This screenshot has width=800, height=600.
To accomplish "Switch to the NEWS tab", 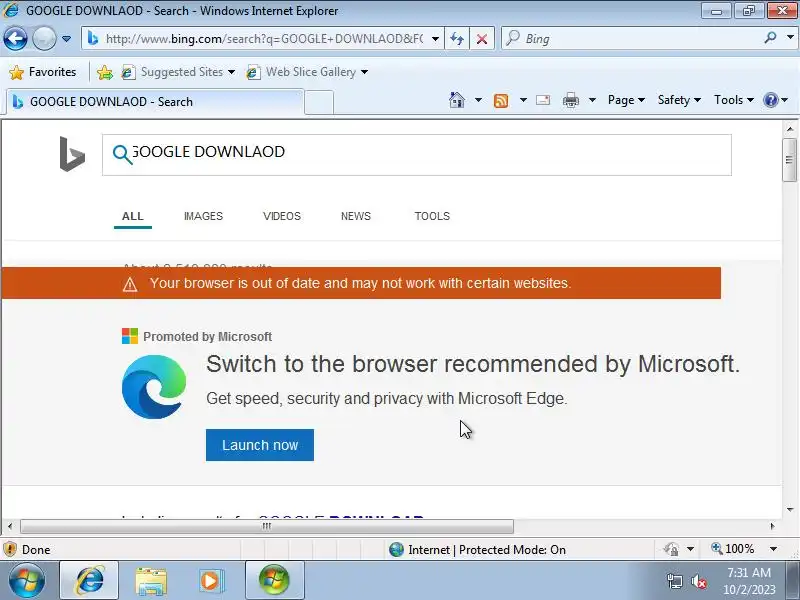I will (356, 216).
